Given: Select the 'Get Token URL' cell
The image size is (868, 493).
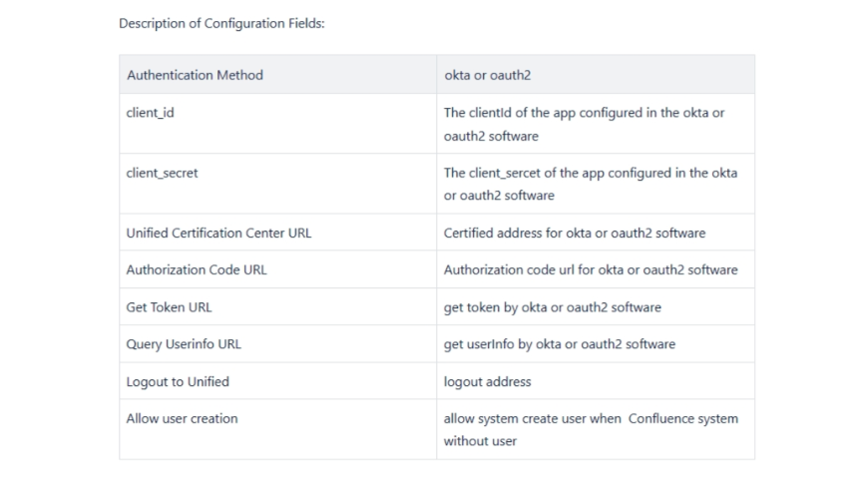Looking at the screenshot, I should click(x=169, y=306).
